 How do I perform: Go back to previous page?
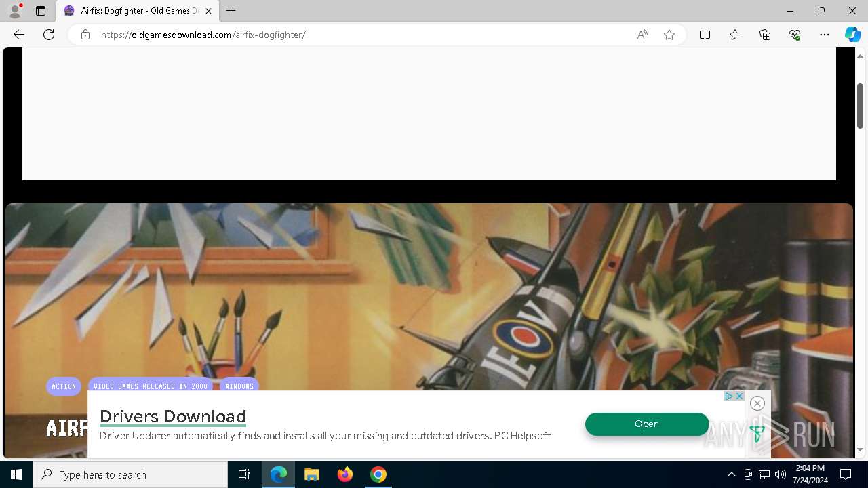coord(19,35)
